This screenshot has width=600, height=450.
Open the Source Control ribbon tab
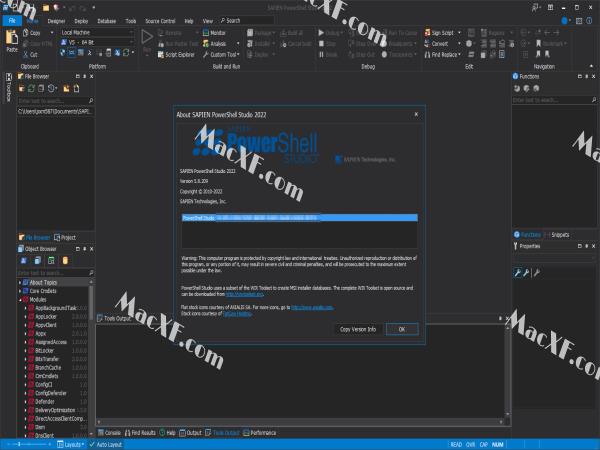tap(160, 21)
